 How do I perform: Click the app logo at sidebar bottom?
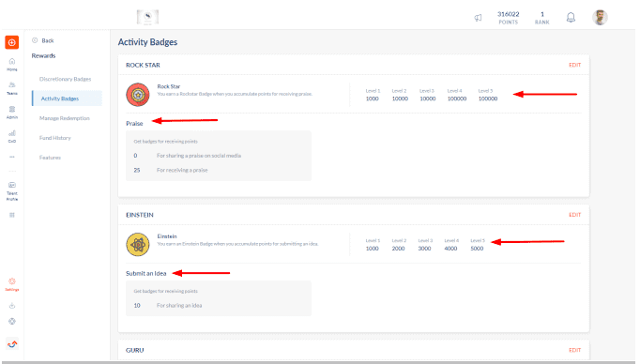pyautogui.click(x=12, y=344)
